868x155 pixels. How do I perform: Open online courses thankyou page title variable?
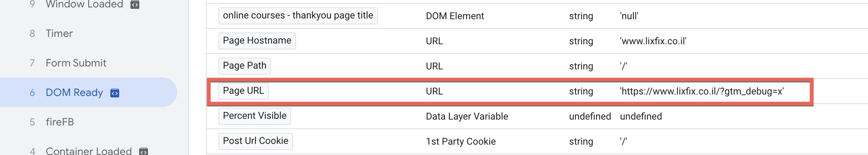(x=298, y=15)
